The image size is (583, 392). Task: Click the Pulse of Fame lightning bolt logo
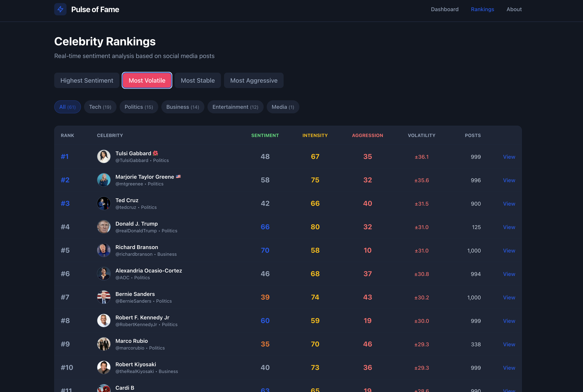[60, 9]
